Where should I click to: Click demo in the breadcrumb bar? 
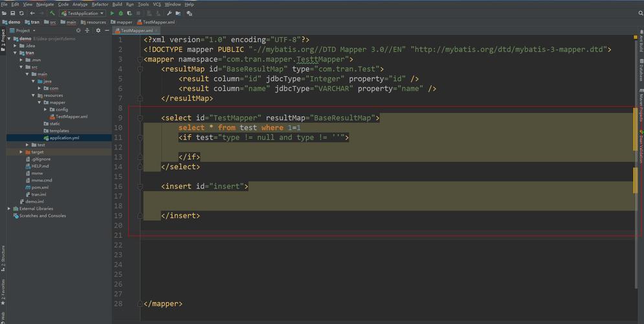(12, 22)
